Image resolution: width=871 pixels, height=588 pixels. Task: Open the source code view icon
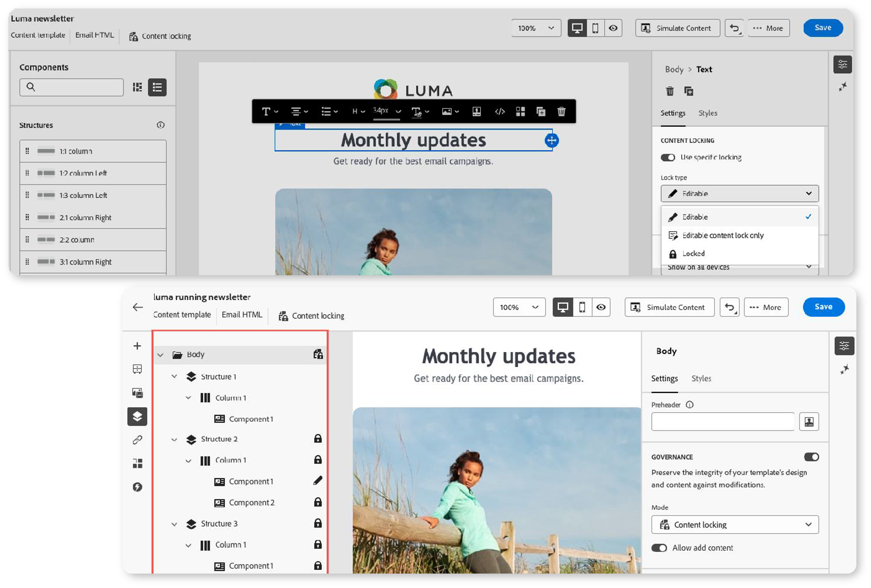500,111
